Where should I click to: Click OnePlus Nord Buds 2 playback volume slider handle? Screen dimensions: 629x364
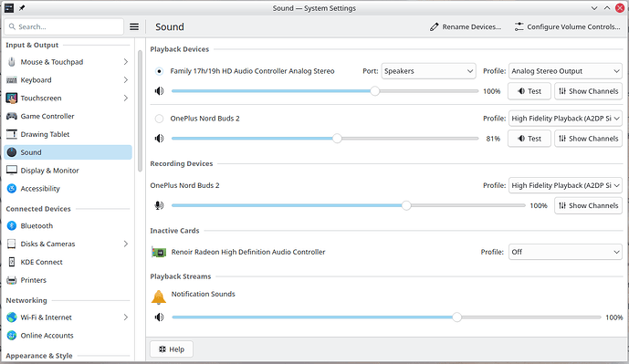[337, 139]
